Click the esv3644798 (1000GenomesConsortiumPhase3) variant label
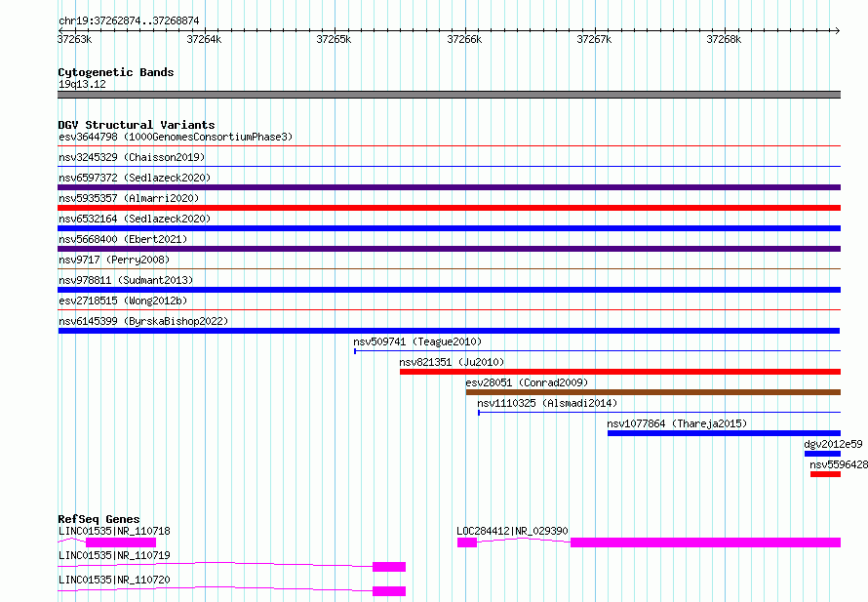The width and height of the screenshot is (868, 602). pyautogui.click(x=176, y=137)
